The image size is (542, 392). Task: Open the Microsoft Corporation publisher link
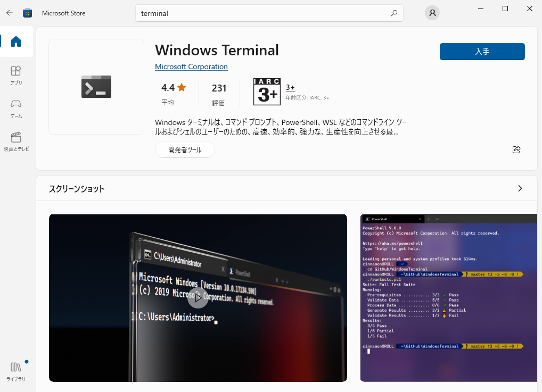(191, 66)
